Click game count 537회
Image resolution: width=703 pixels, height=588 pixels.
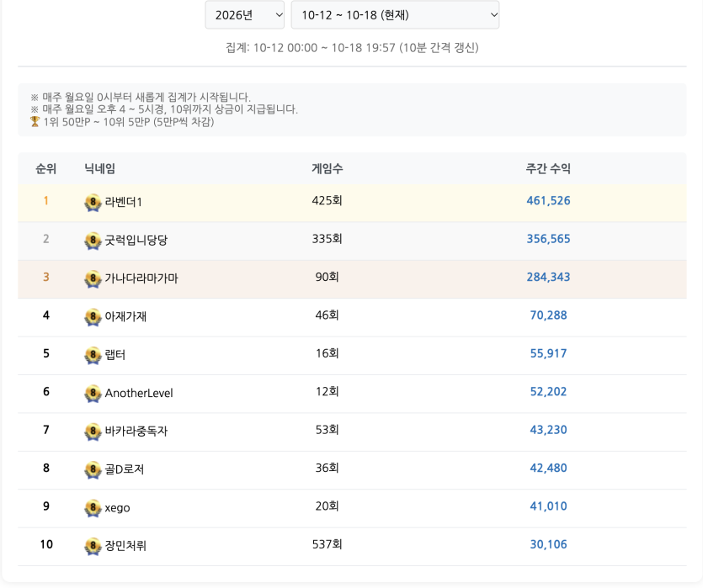pos(328,543)
